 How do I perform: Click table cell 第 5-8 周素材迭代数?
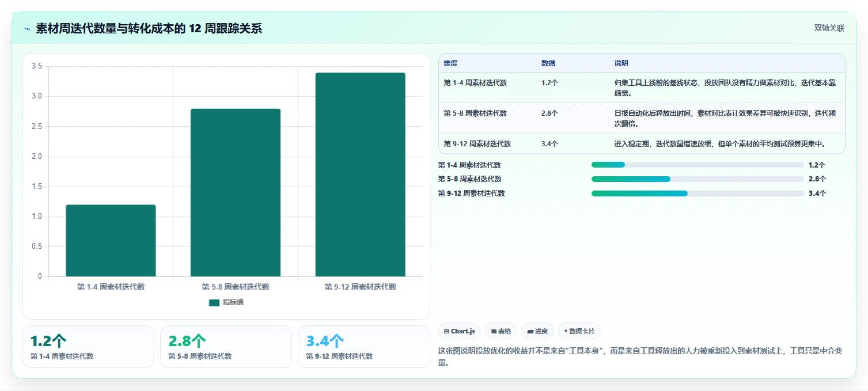(475, 113)
